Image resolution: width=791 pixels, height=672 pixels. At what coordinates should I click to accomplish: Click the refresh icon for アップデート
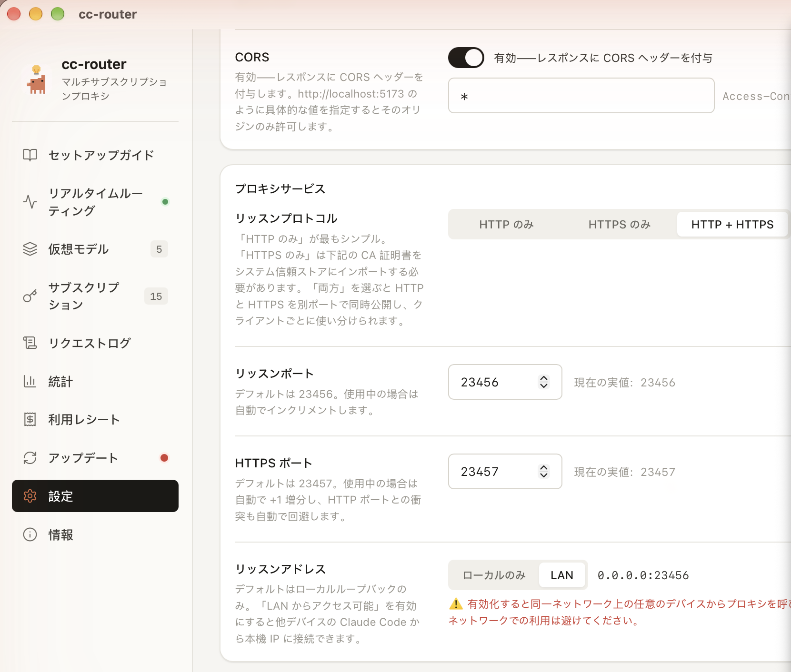[30, 458]
